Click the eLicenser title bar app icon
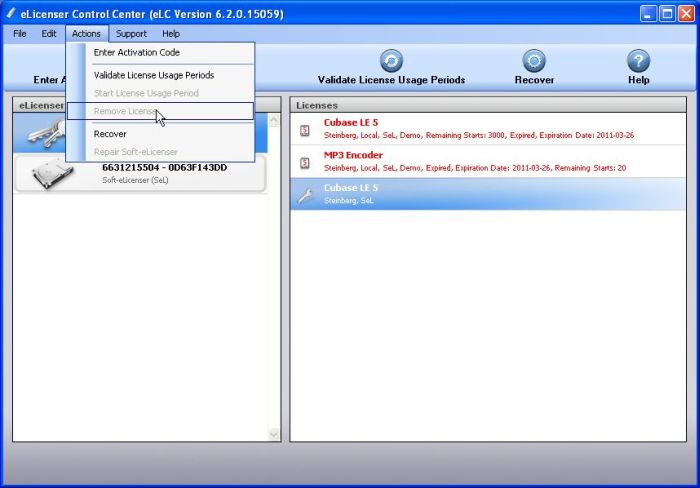This screenshot has width=700, height=488. click(x=10, y=13)
